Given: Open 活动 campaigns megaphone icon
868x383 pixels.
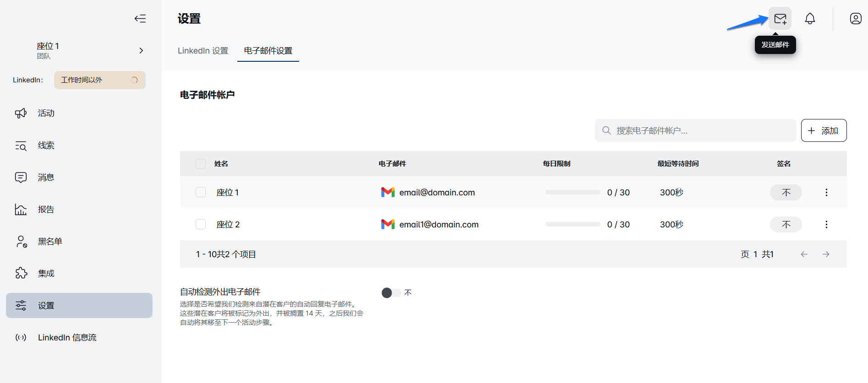Looking at the screenshot, I should coord(21,113).
